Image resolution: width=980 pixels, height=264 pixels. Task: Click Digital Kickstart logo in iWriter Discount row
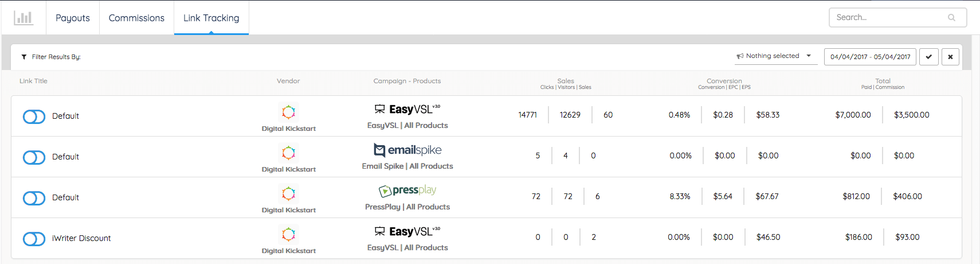point(288,234)
